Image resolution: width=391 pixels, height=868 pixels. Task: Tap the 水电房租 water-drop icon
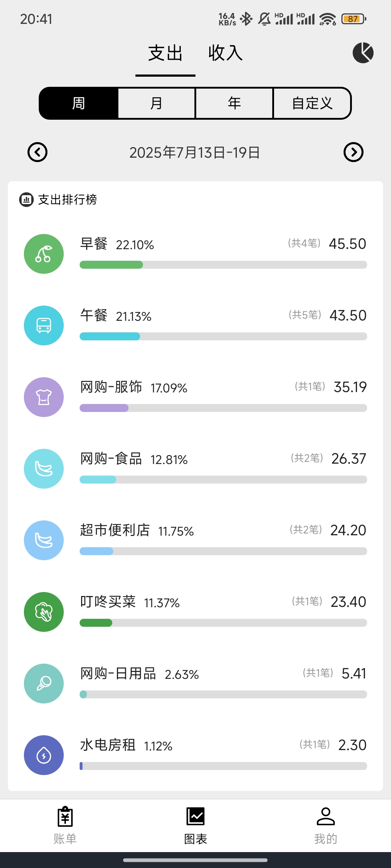44,755
